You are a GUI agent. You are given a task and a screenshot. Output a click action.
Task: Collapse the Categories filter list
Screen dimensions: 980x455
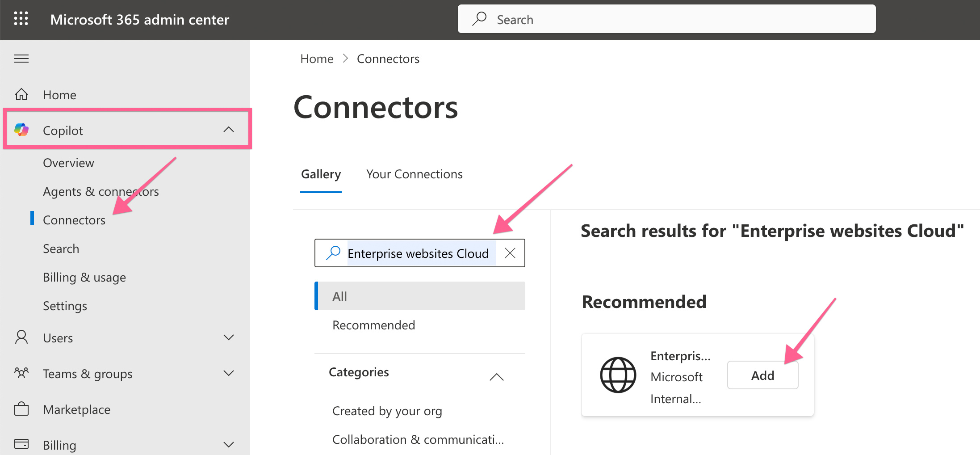coord(496,377)
